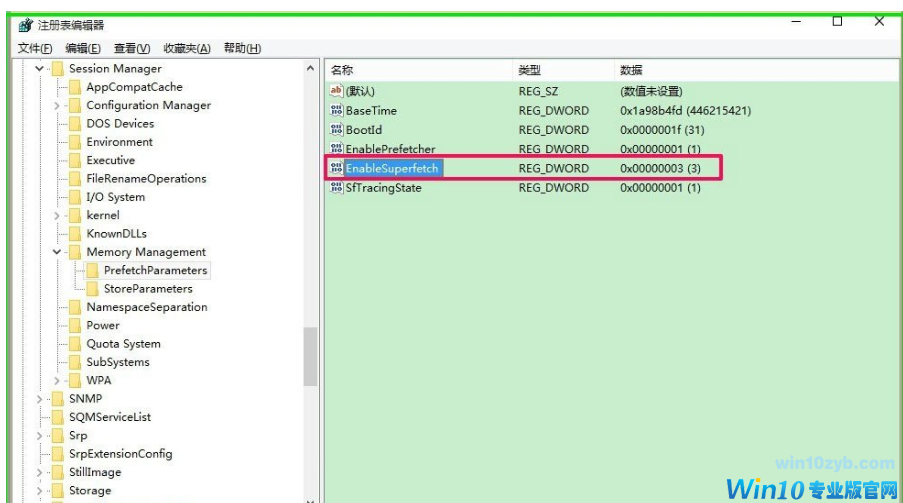This screenshot has height=503, width=903.
Task: Click the PrefetchParameters folder icon
Action: point(92,270)
